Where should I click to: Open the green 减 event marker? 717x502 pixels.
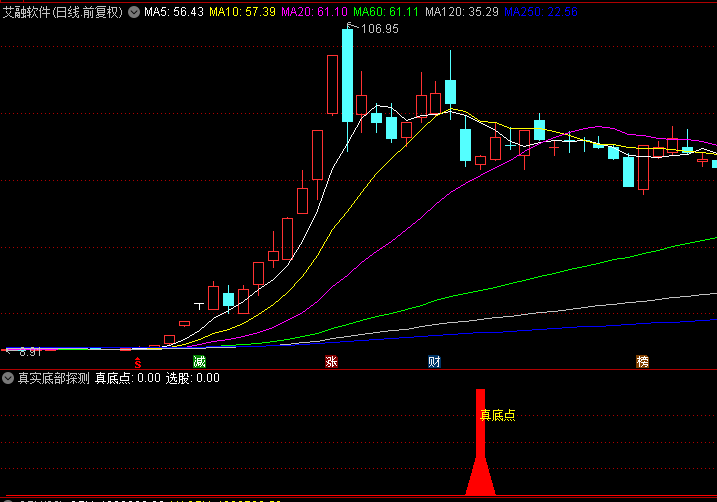pyautogui.click(x=199, y=362)
